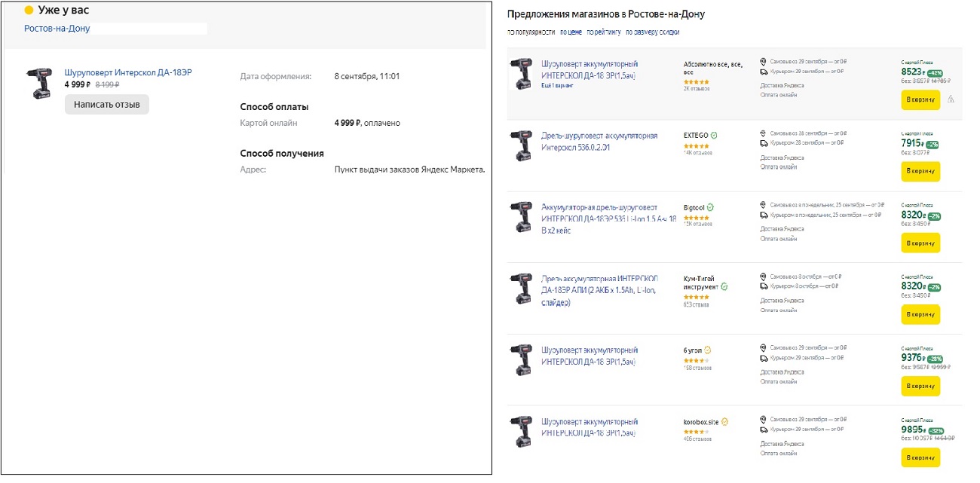The image size is (980, 483).
Task: Click the 4 999 ₽, оплачено payment text
Action: [367, 123]
